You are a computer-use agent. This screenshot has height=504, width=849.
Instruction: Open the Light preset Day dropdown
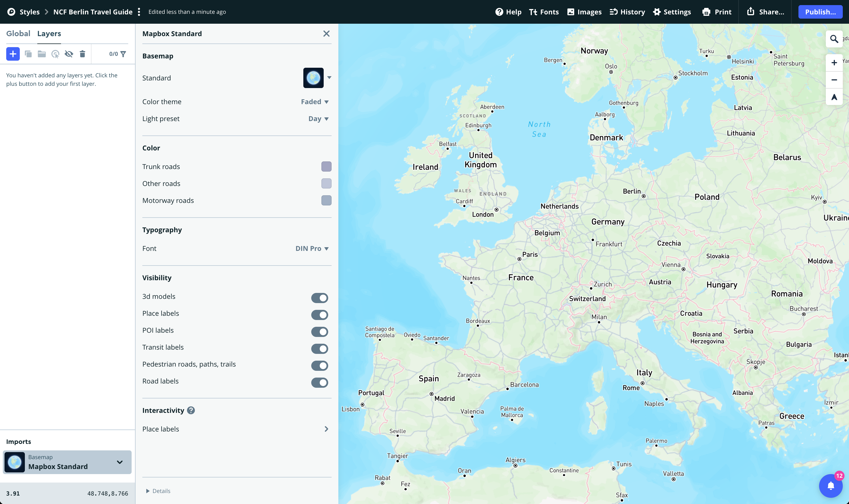click(x=319, y=119)
